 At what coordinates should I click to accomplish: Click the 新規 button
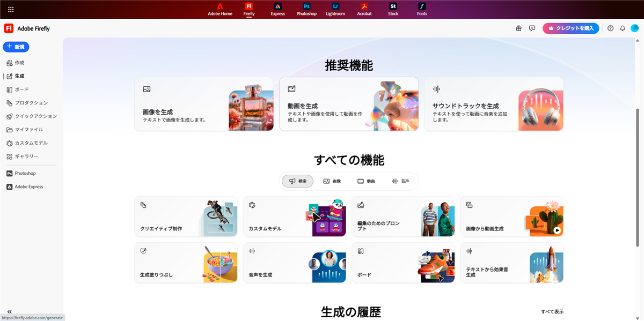click(x=16, y=47)
